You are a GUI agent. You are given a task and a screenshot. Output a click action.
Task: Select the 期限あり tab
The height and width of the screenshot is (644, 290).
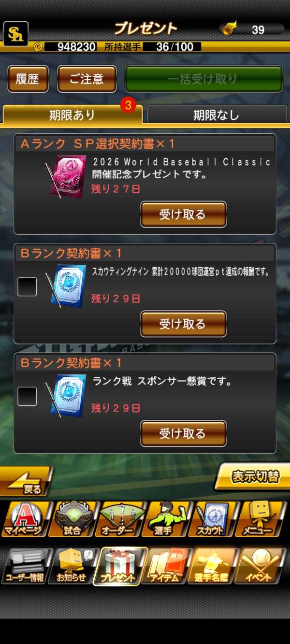click(72, 115)
